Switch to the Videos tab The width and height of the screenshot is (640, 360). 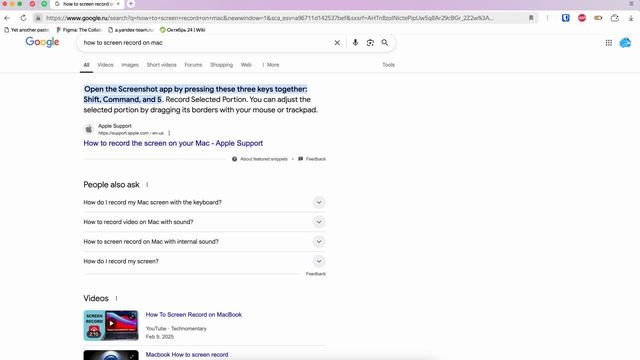coord(105,65)
